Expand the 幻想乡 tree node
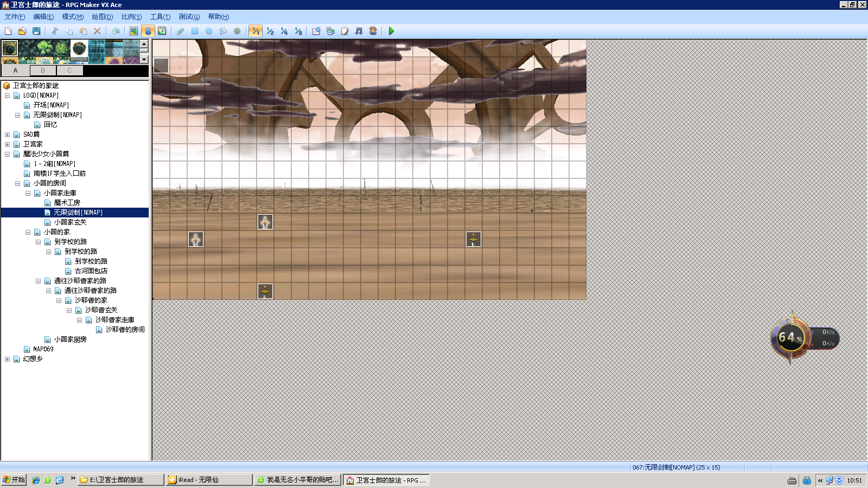 coord(7,359)
